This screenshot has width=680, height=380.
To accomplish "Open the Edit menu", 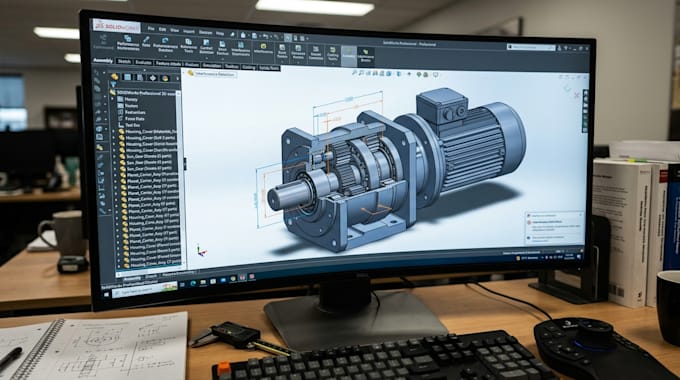I will click(x=162, y=30).
